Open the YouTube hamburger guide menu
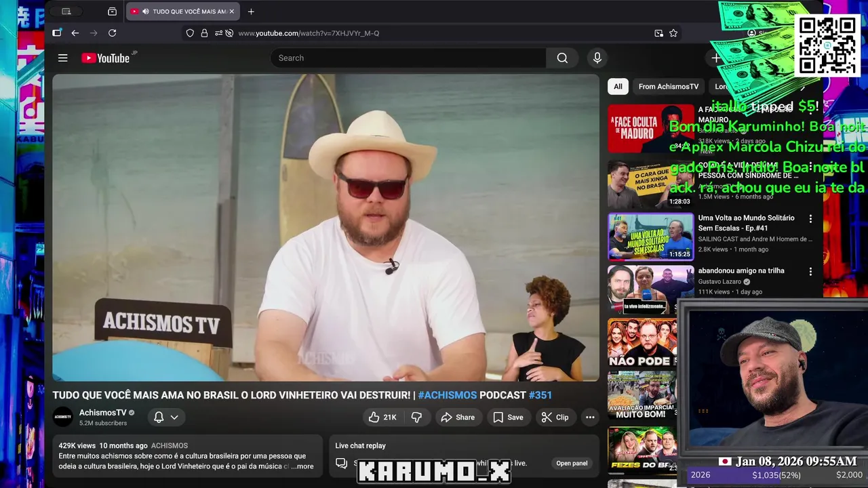Image resolution: width=868 pixels, height=488 pixels. coord(62,58)
